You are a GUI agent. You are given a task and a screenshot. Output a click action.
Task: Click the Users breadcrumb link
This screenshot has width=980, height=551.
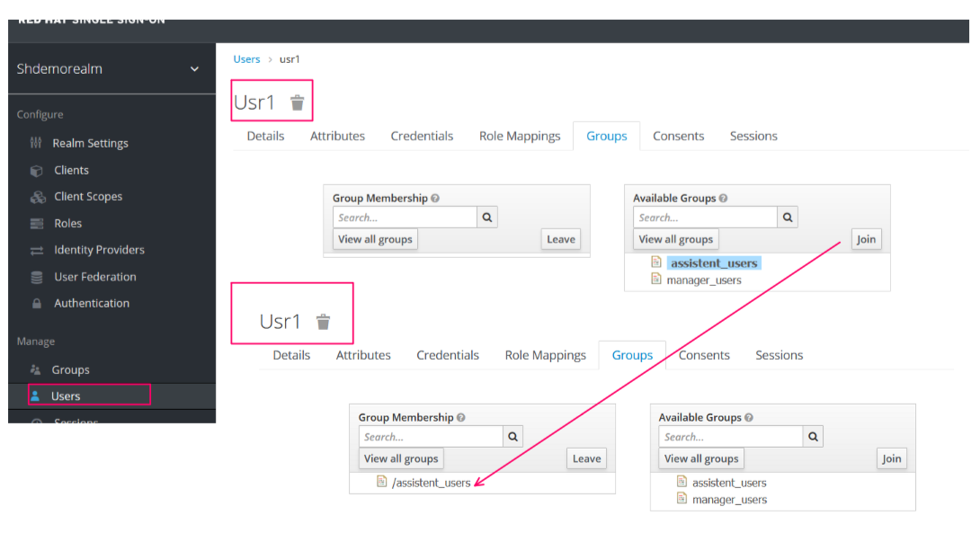(246, 59)
